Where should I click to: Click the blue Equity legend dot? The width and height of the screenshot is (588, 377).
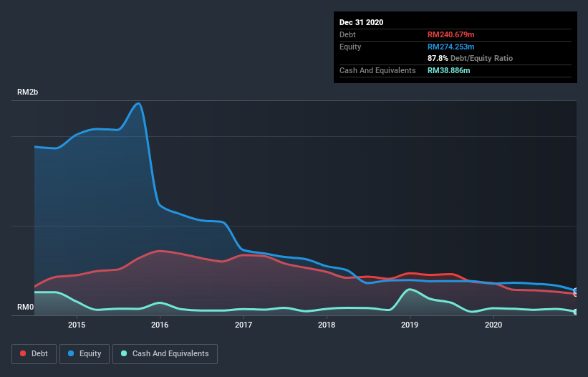[x=71, y=353]
